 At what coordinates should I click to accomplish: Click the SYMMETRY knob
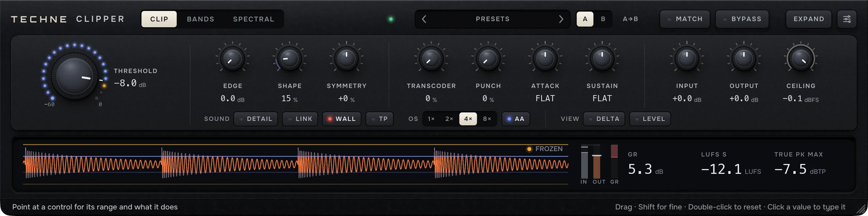[x=346, y=59]
